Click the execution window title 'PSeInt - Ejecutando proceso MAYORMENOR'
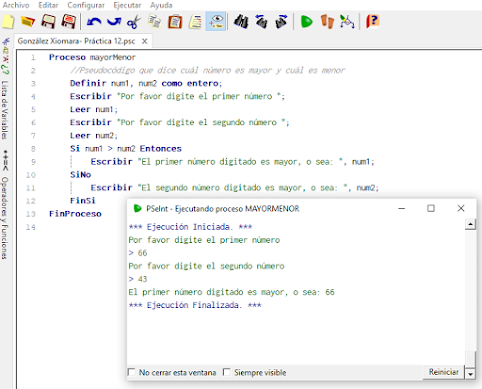 (x=223, y=209)
